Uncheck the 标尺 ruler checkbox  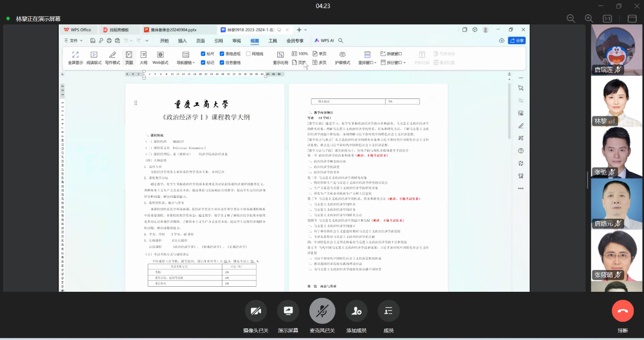[204, 54]
